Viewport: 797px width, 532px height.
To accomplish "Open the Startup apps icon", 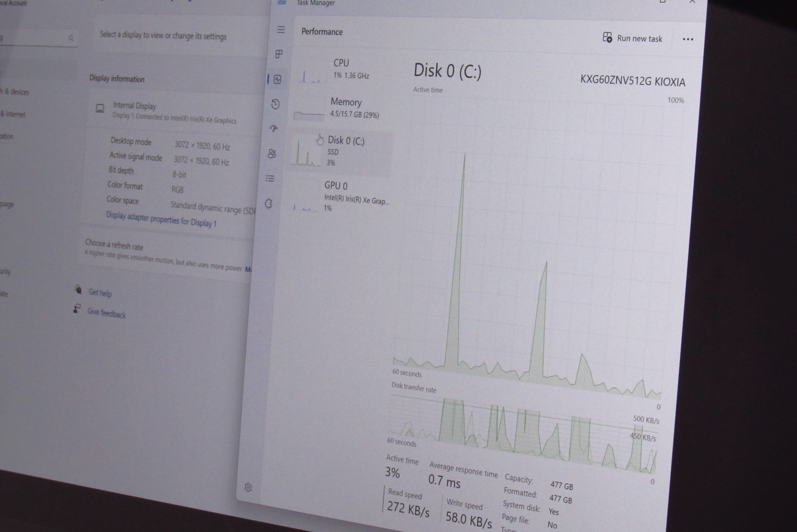I will (274, 129).
